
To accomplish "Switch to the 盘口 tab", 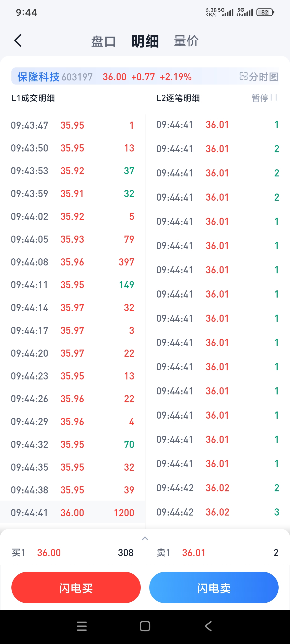I will point(103,41).
